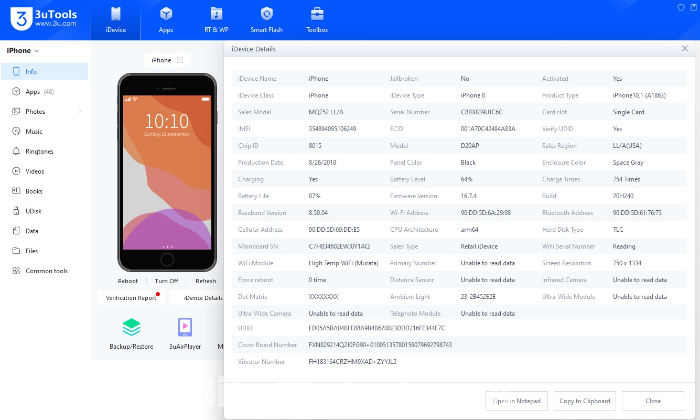Select the ECID value
Viewport: 700px width, 420px height.
point(488,129)
